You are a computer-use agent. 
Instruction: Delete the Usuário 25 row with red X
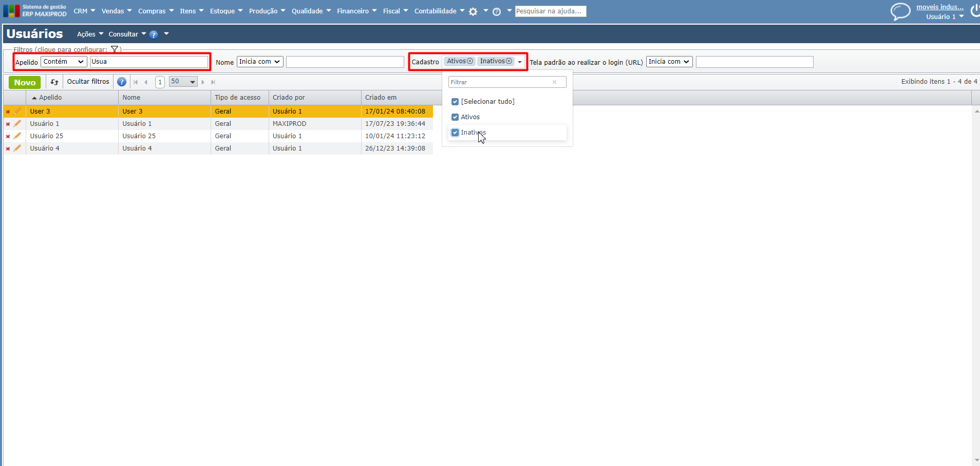pos(8,136)
